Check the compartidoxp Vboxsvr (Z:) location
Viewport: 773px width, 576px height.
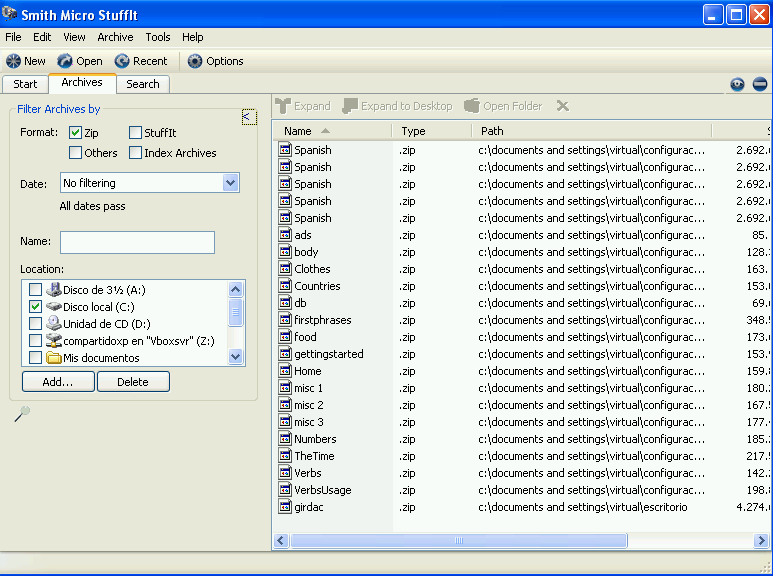pyautogui.click(x=35, y=340)
